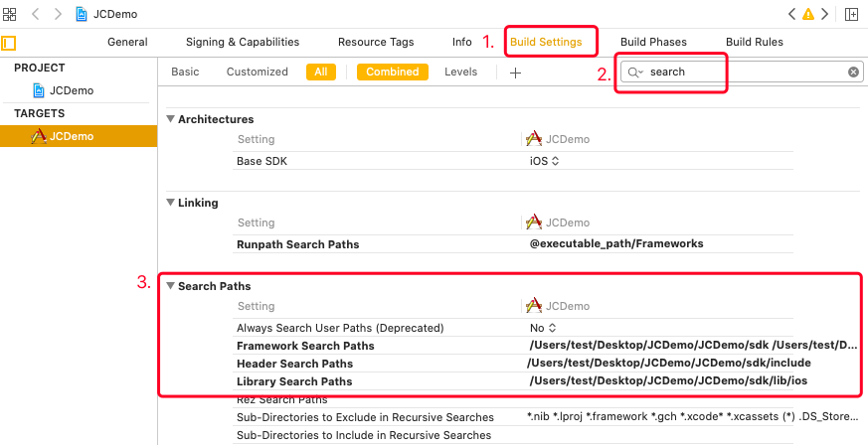This screenshot has width=868, height=445.
Task: Click JCDemo title in the jump bar
Action: (x=115, y=14)
